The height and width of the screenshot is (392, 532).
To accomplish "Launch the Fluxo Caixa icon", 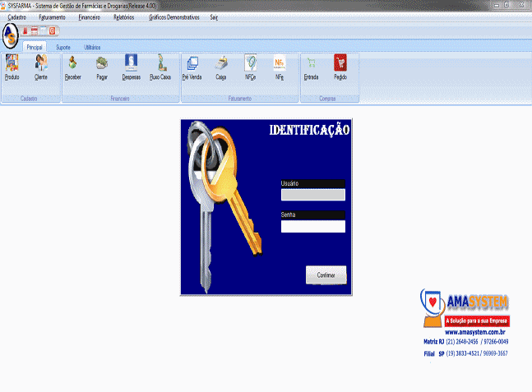I will point(160,65).
